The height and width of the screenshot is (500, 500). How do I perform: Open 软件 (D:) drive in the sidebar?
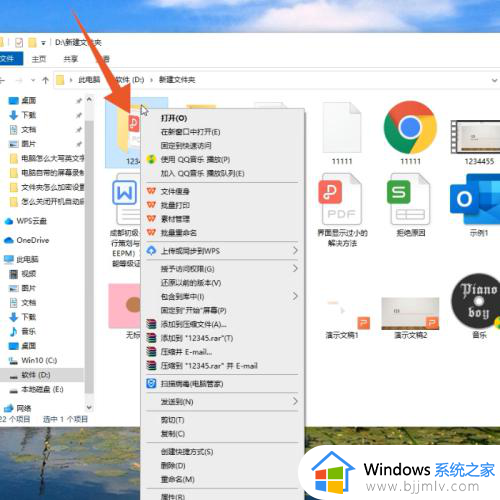(x=31, y=375)
